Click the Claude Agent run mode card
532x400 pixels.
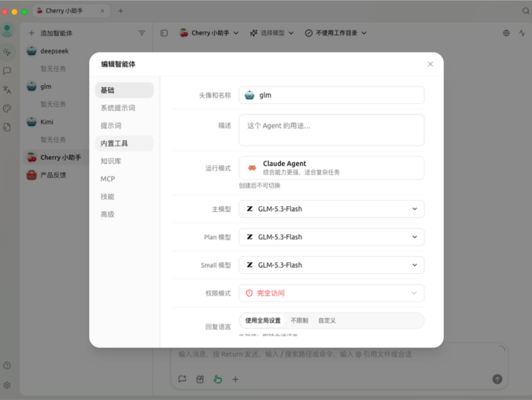pos(331,168)
